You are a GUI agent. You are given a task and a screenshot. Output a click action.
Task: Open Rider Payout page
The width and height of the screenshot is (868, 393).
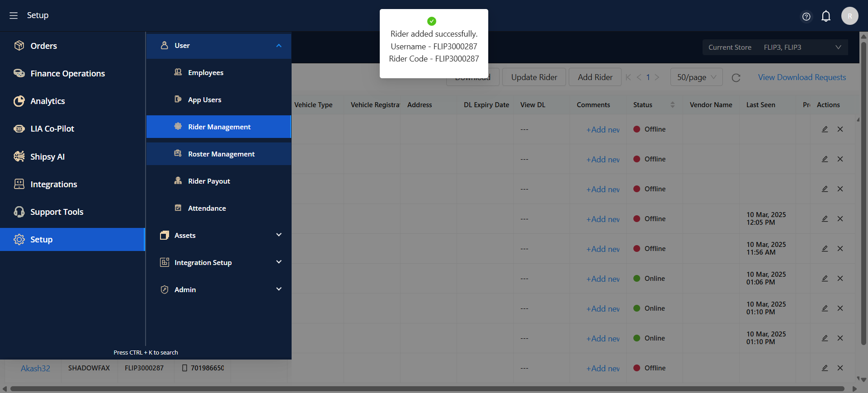[x=218, y=181]
